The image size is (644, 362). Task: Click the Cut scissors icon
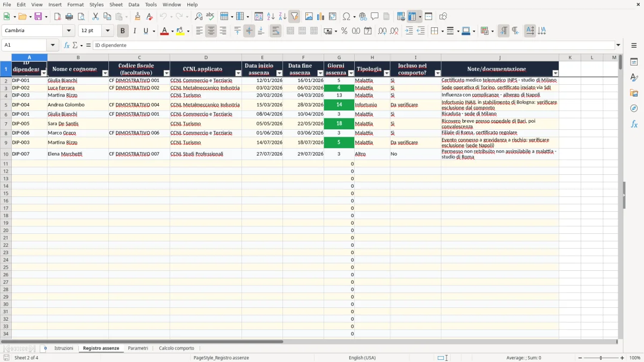pos(96,17)
